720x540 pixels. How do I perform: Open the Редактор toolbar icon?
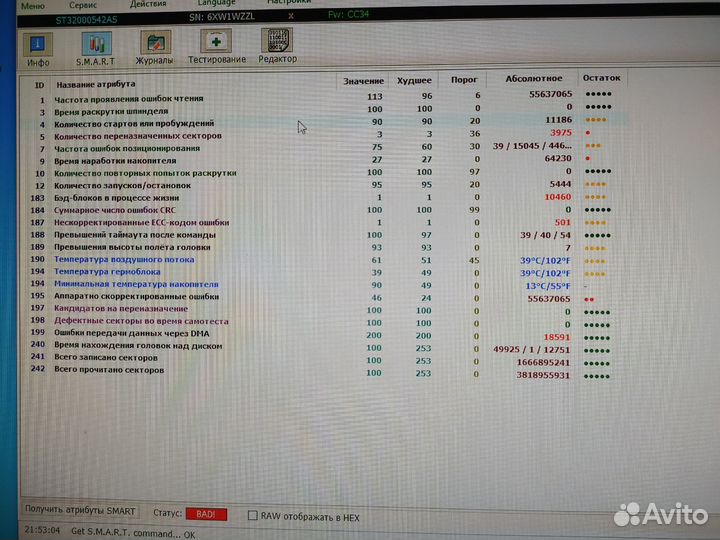[277, 46]
